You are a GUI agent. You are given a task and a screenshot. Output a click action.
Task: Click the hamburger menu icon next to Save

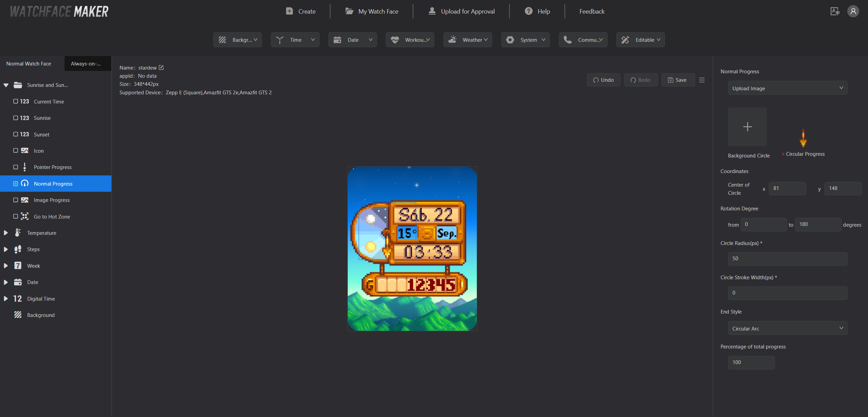coord(702,80)
